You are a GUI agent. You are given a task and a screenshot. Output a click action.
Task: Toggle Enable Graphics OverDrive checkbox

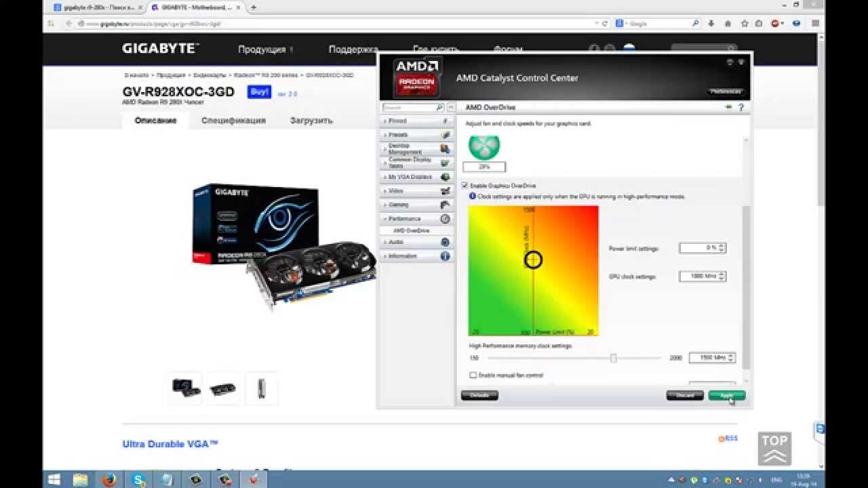[465, 186]
